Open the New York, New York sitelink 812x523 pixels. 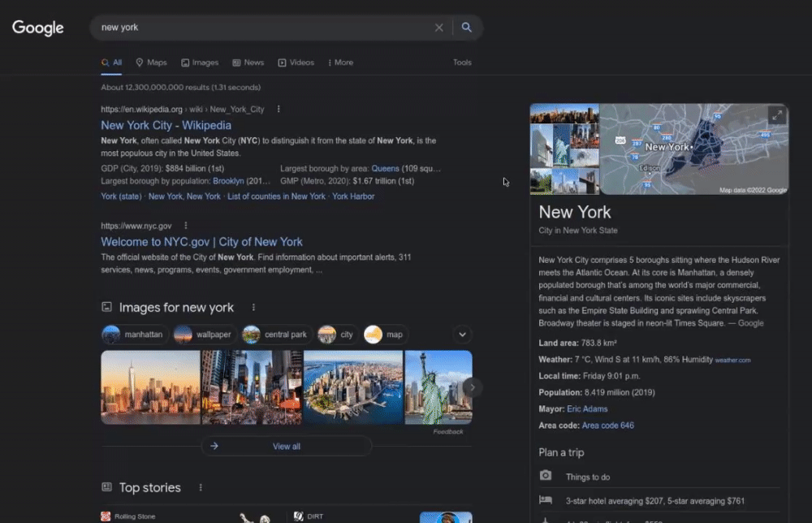[184, 197]
